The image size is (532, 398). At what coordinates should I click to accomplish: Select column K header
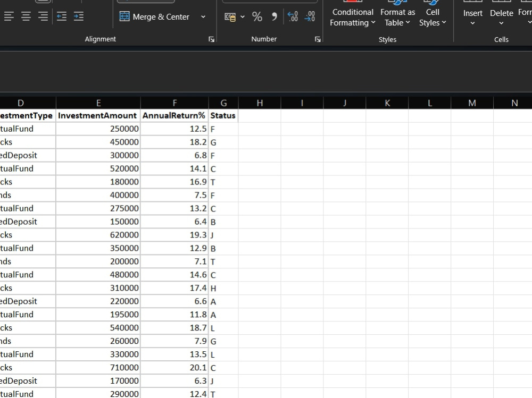pos(387,103)
